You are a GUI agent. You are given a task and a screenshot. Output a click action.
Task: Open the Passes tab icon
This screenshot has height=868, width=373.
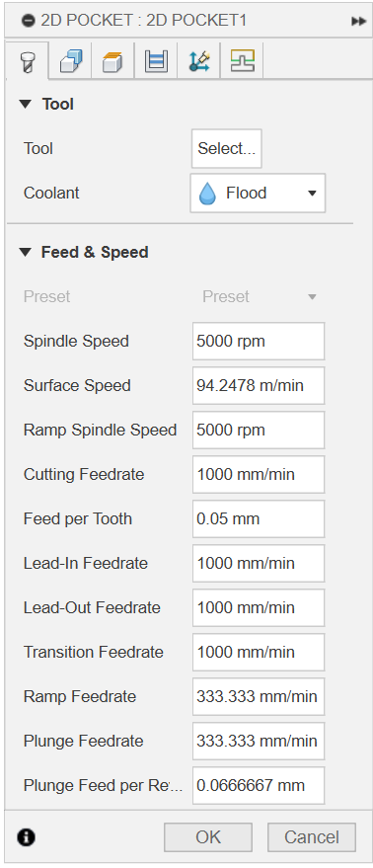[x=156, y=61]
